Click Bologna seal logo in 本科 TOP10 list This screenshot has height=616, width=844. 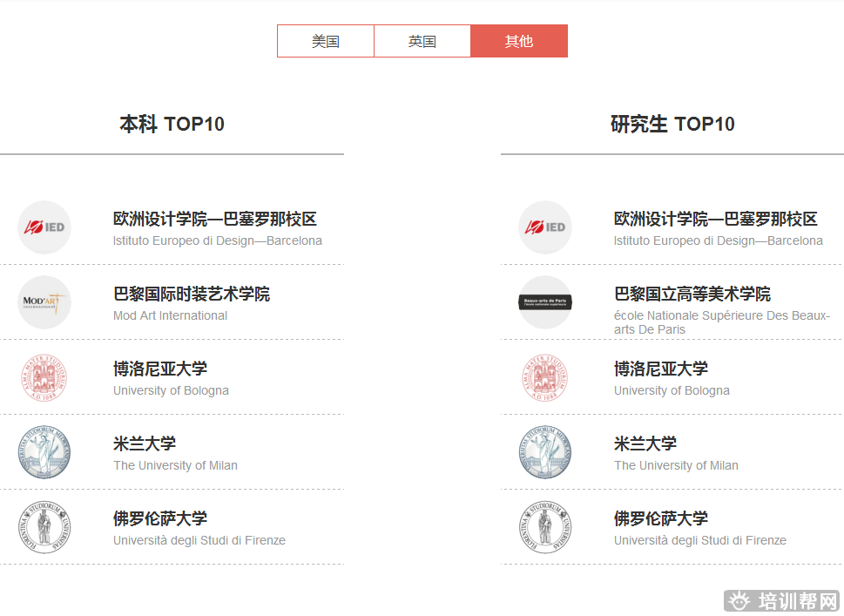point(44,377)
